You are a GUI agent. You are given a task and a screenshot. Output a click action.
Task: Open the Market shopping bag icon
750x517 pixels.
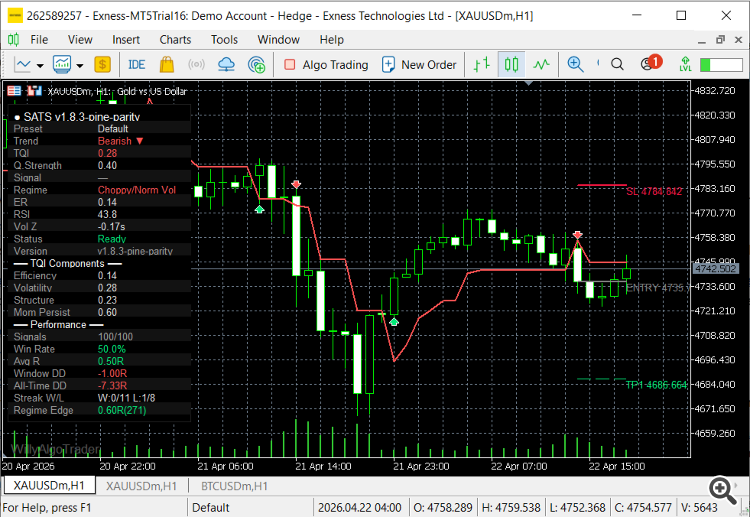tap(166, 65)
